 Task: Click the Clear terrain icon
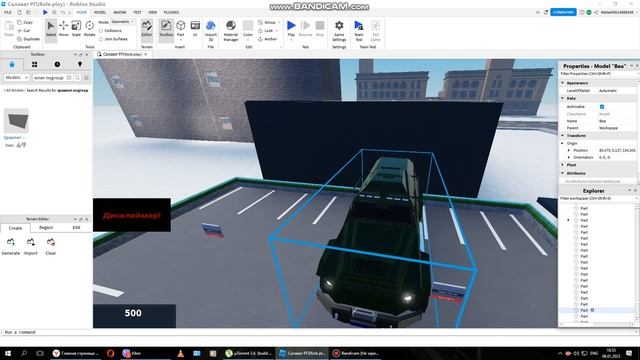[x=51, y=242]
